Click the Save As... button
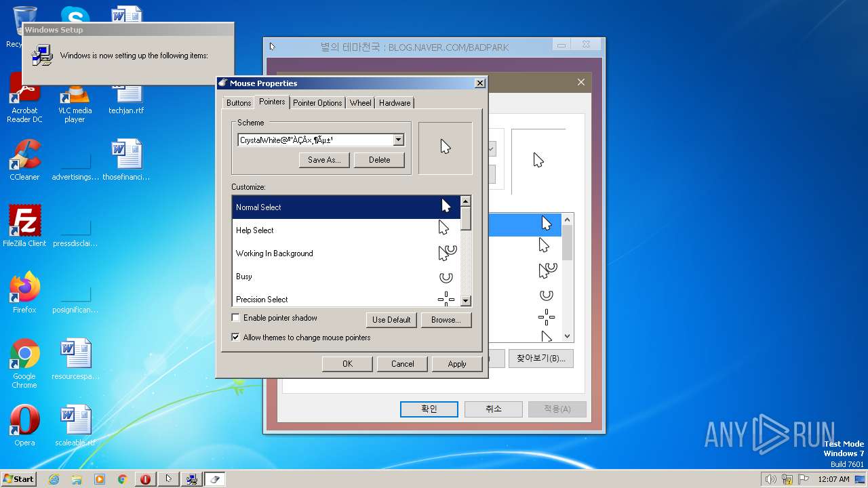The image size is (868, 488). point(324,160)
